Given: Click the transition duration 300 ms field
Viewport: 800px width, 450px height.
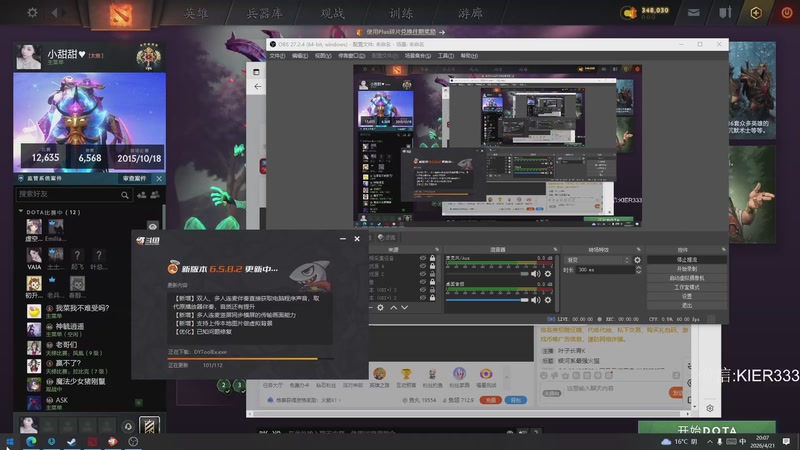Looking at the screenshot, I should point(605,270).
